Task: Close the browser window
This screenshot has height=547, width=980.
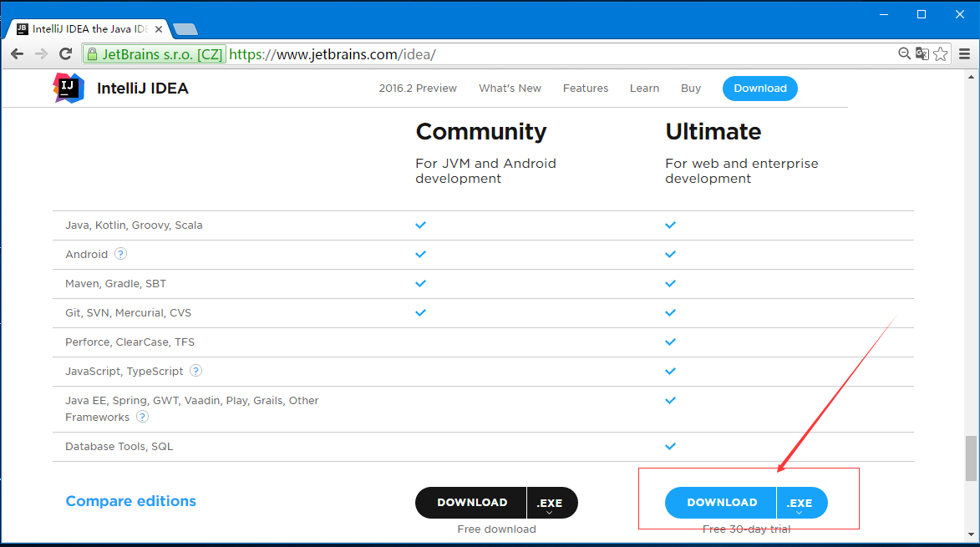Action: pyautogui.click(x=960, y=14)
